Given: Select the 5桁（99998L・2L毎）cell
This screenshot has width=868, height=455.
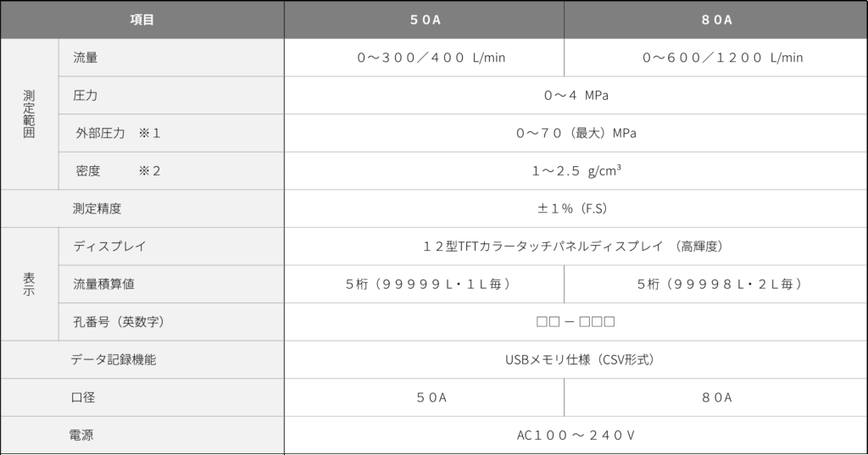Looking at the screenshot, I should tap(715, 284).
